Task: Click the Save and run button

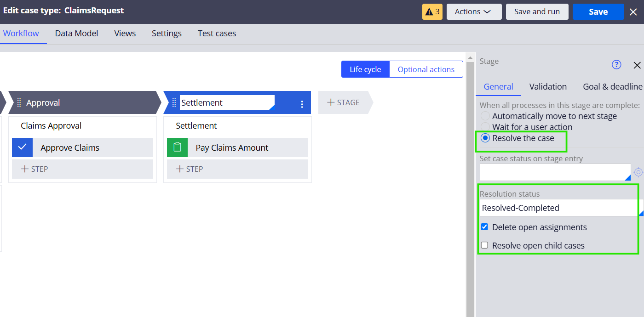Action: [537, 11]
